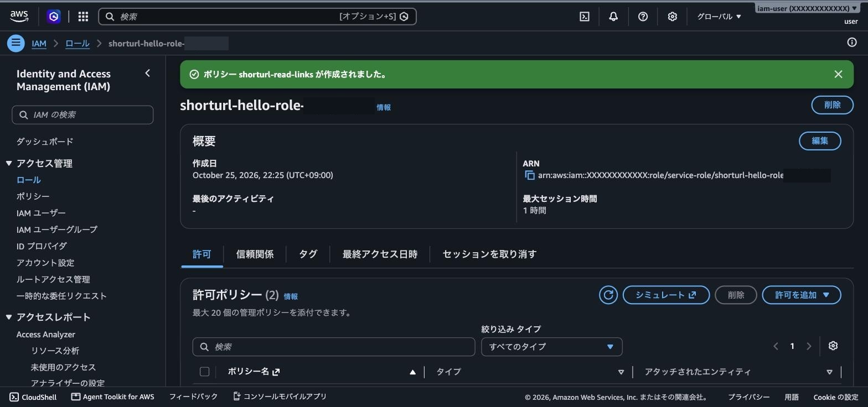Toggle the side navigation hamburger button
Viewport: 868px width, 407px height.
(x=16, y=43)
